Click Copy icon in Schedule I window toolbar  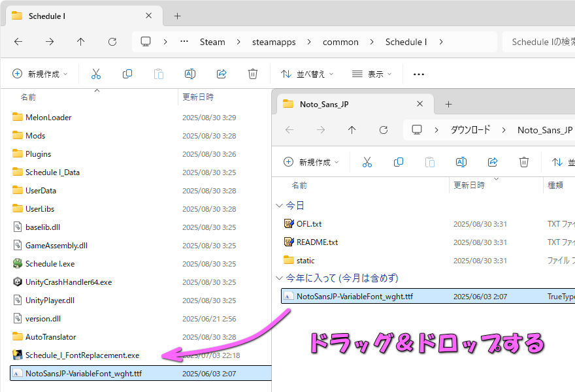pos(127,74)
